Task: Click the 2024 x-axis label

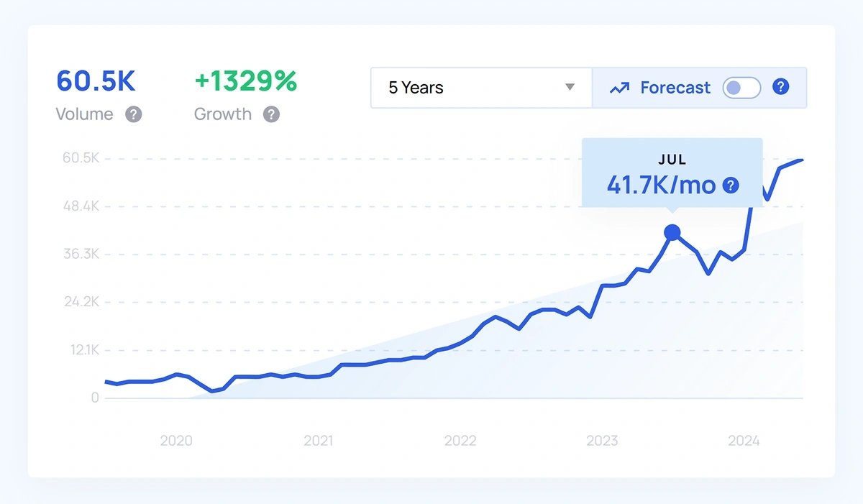Action: point(744,441)
